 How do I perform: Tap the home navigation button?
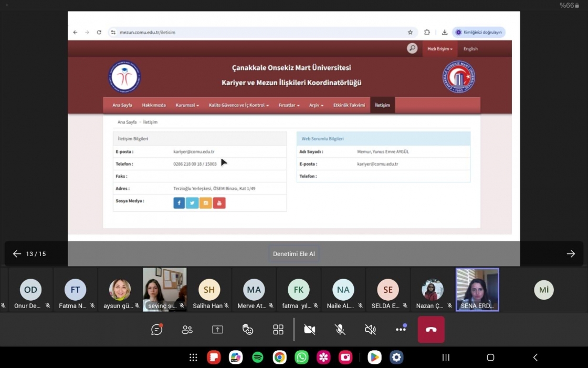click(x=490, y=357)
